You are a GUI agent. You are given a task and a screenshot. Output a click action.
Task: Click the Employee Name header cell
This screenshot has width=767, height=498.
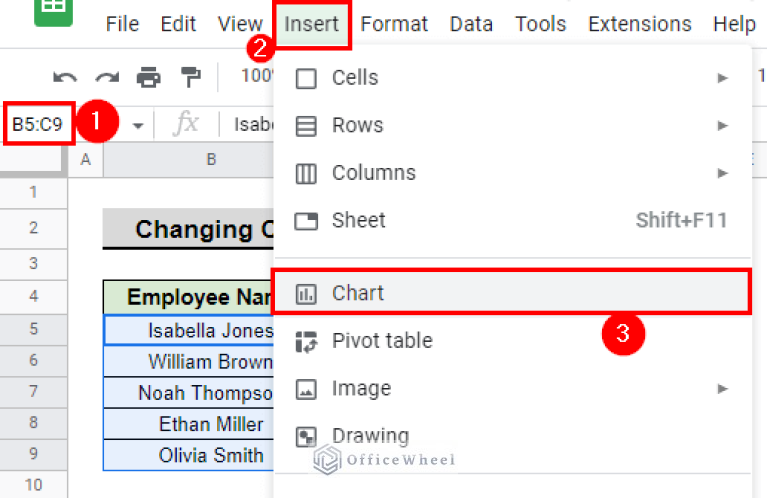pyautogui.click(x=188, y=297)
